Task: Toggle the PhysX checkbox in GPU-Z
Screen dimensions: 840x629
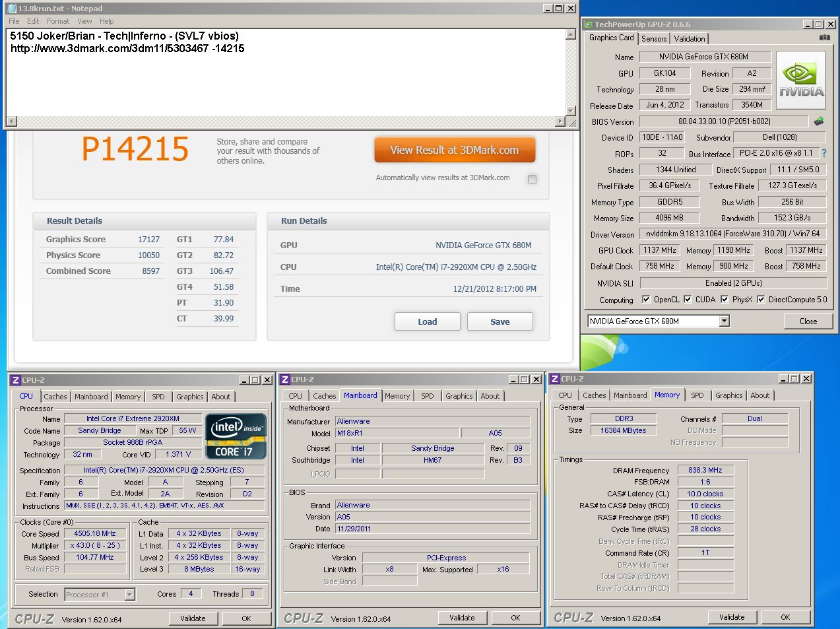Action: [x=725, y=299]
